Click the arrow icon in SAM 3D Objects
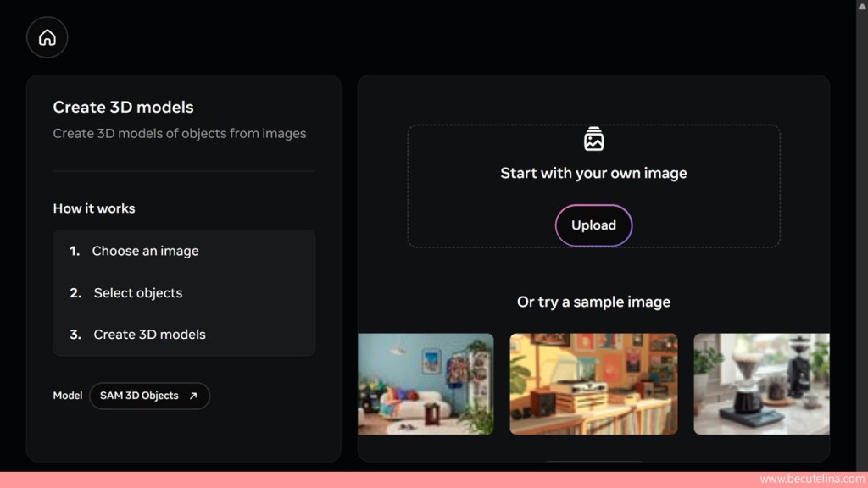The width and height of the screenshot is (868, 488). click(x=193, y=396)
